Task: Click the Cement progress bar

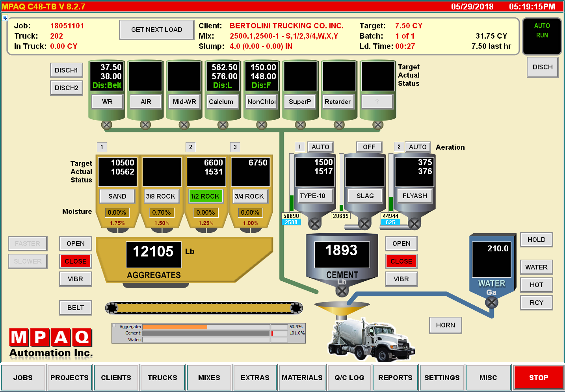Action: [206, 333]
